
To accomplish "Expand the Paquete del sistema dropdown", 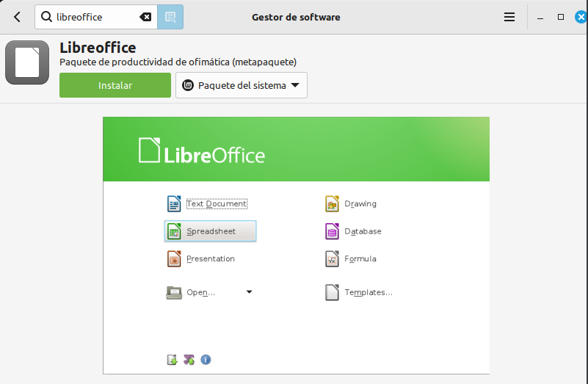I will click(x=242, y=85).
